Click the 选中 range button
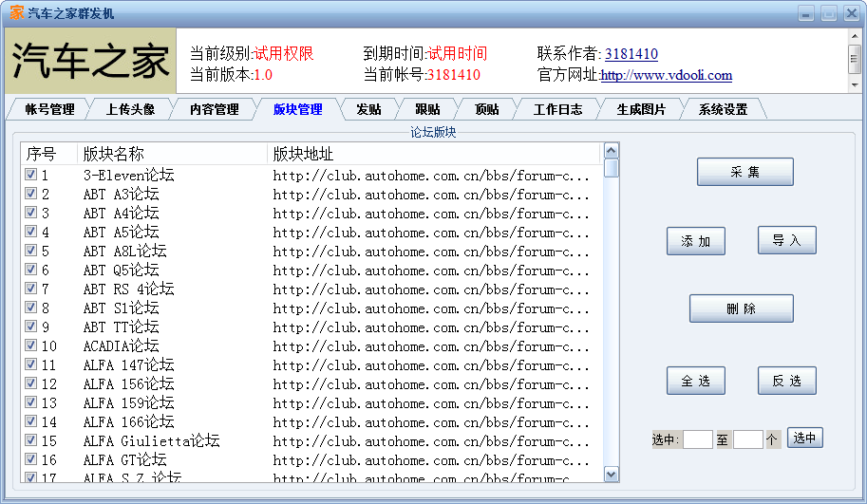 coord(805,438)
